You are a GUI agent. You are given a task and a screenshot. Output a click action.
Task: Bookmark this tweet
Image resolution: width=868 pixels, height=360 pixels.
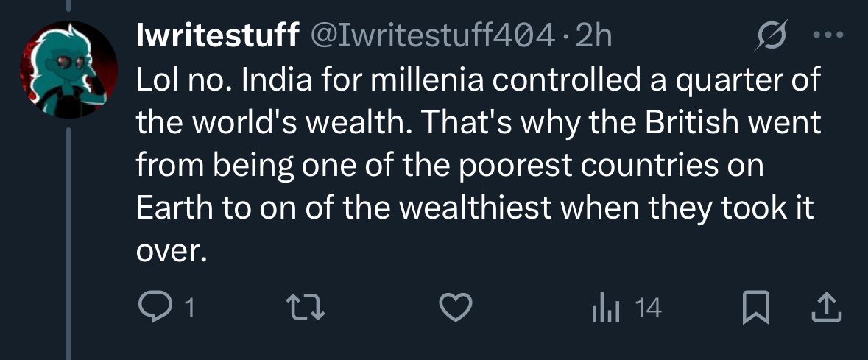(x=756, y=308)
